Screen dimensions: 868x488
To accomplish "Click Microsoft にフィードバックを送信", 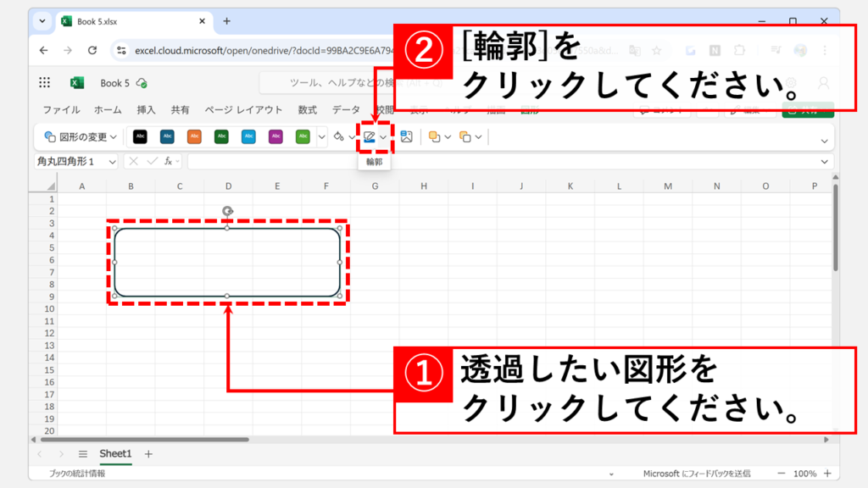I will point(697,474).
